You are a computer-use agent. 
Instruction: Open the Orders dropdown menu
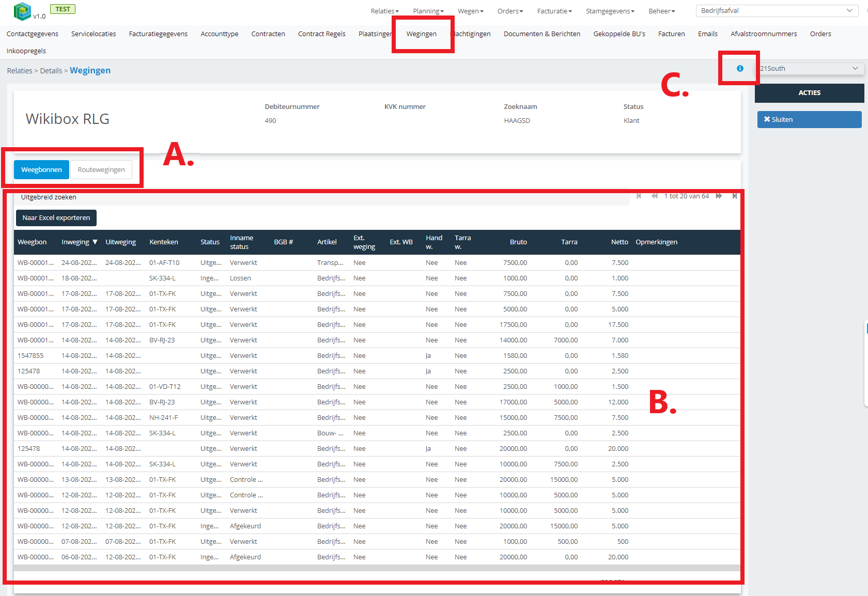click(x=510, y=11)
